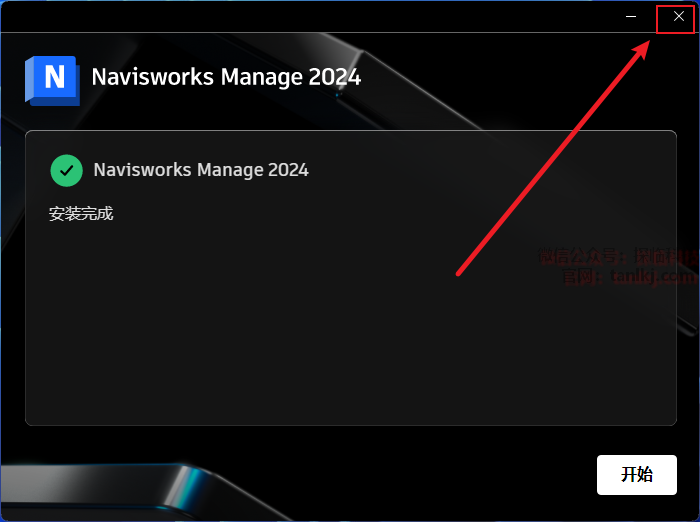The width and height of the screenshot is (700, 522).
Task: Click the Navisworks Manage 2024 label beside checkmark
Action: 201,170
